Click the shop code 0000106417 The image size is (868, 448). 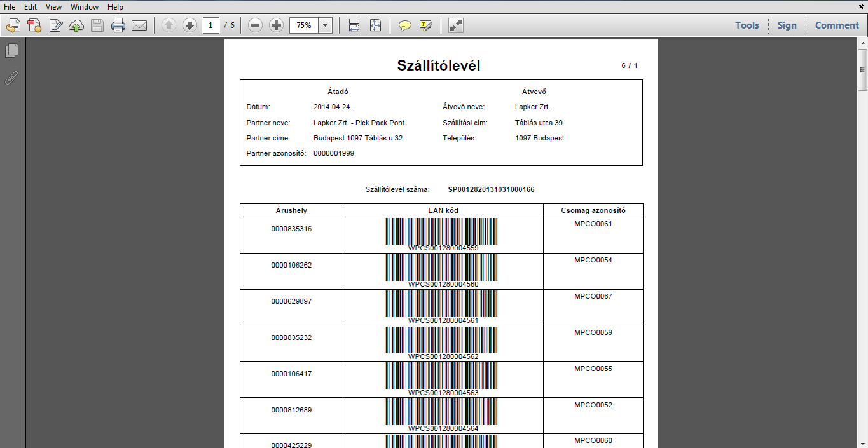(291, 374)
